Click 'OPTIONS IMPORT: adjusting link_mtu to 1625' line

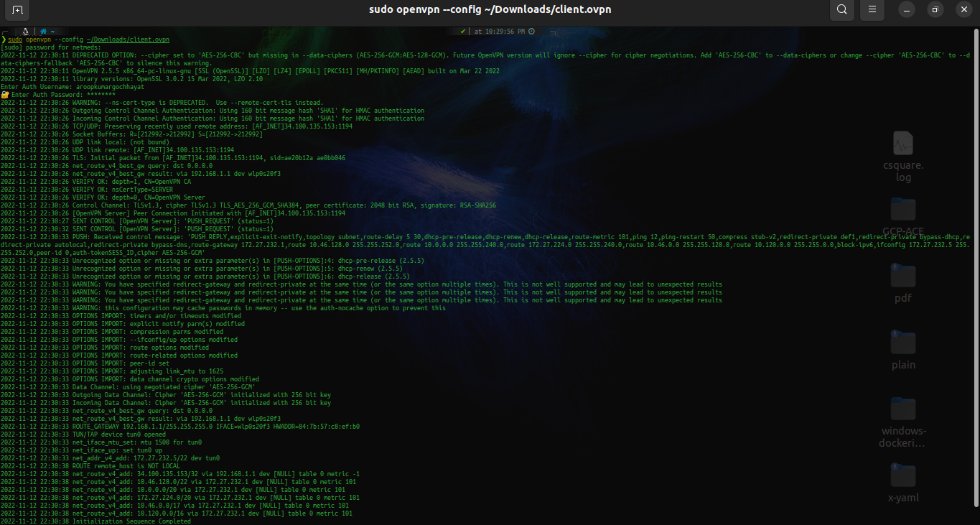tap(112, 371)
